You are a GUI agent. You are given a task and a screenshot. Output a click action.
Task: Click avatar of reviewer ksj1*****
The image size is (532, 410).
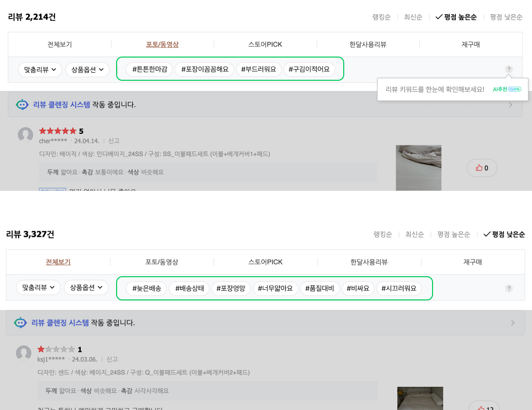24,353
